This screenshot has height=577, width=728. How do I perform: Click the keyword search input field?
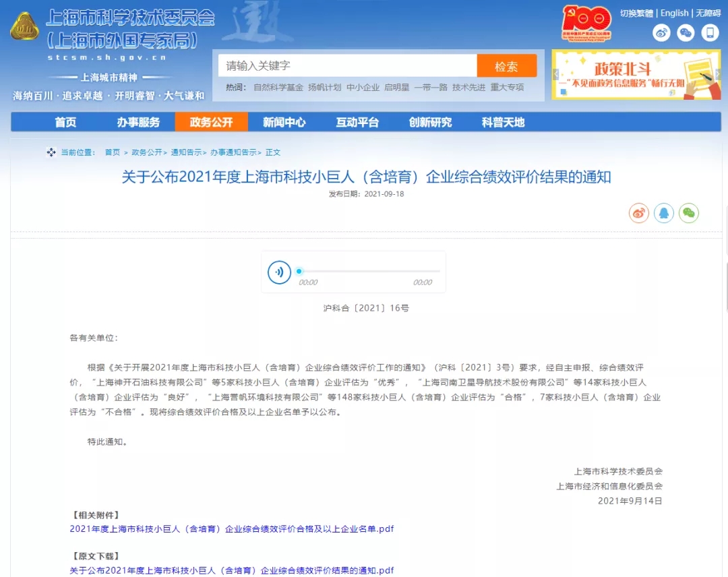(x=347, y=66)
